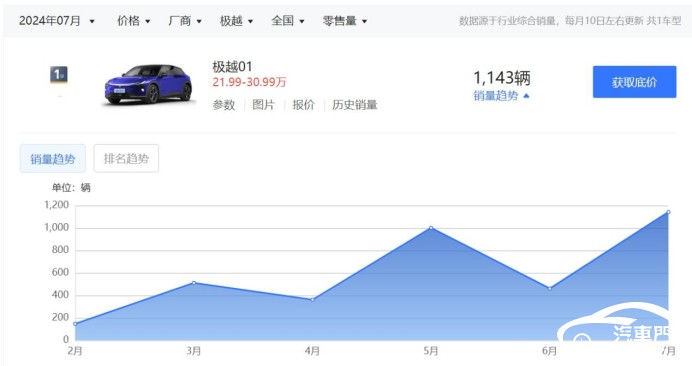Switch to the 销量趋势 tab
Screen dimensions: 692x366
coord(53,158)
